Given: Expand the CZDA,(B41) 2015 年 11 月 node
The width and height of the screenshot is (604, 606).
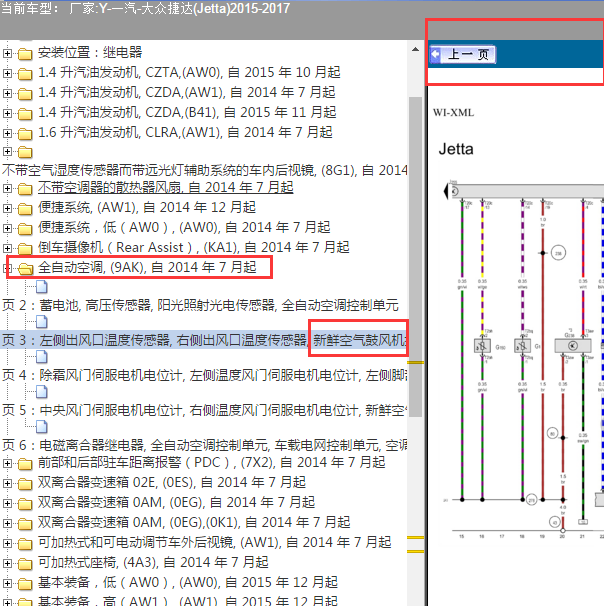Looking at the screenshot, I should (7, 113).
